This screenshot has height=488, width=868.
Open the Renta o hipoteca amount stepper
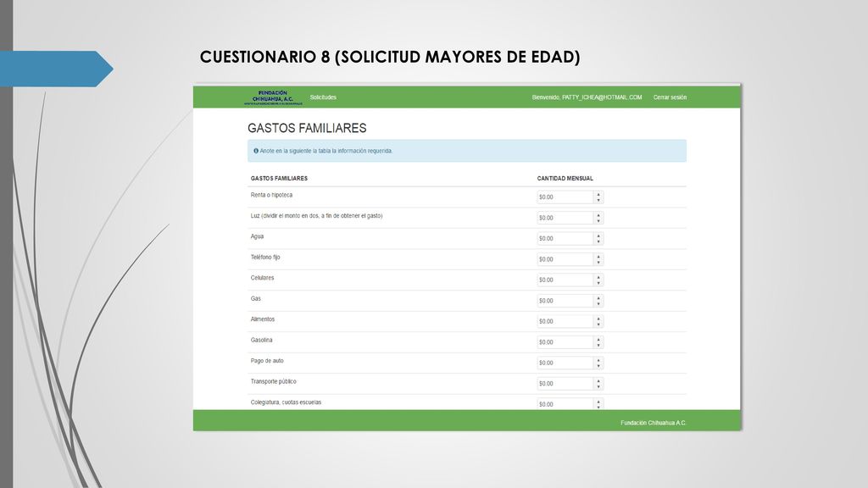coord(598,197)
